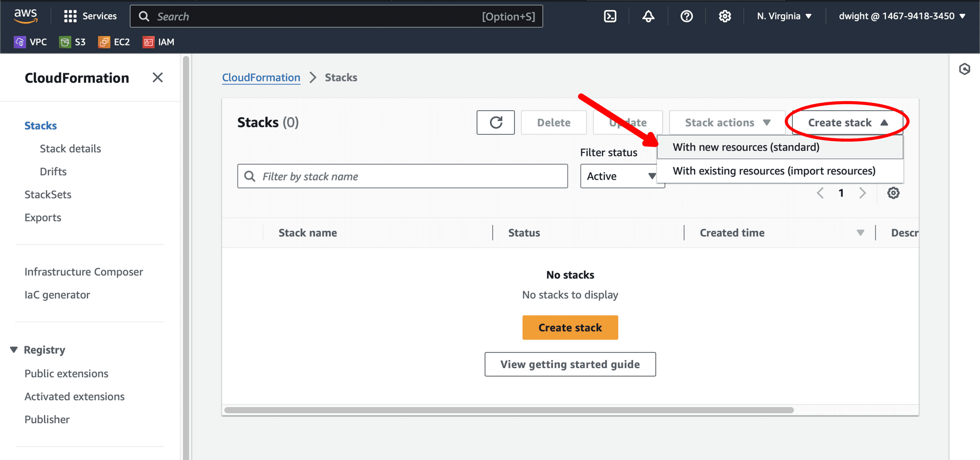Select page number 1
This screenshot has width=980, height=460.
pos(841,193)
